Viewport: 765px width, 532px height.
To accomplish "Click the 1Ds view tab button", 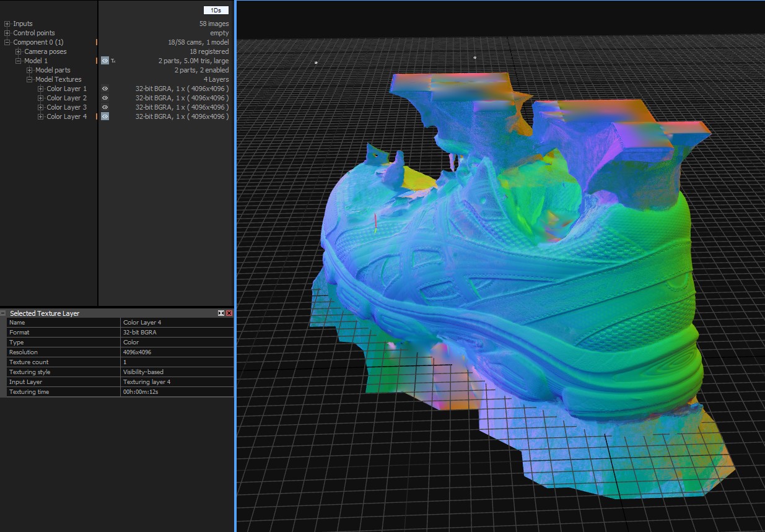I will point(216,11).
